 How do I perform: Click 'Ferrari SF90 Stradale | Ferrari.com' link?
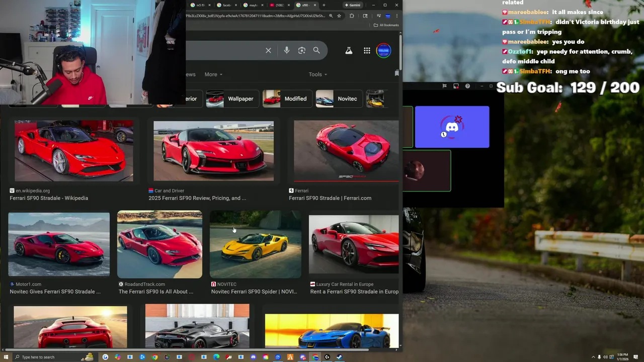[330, 198]
